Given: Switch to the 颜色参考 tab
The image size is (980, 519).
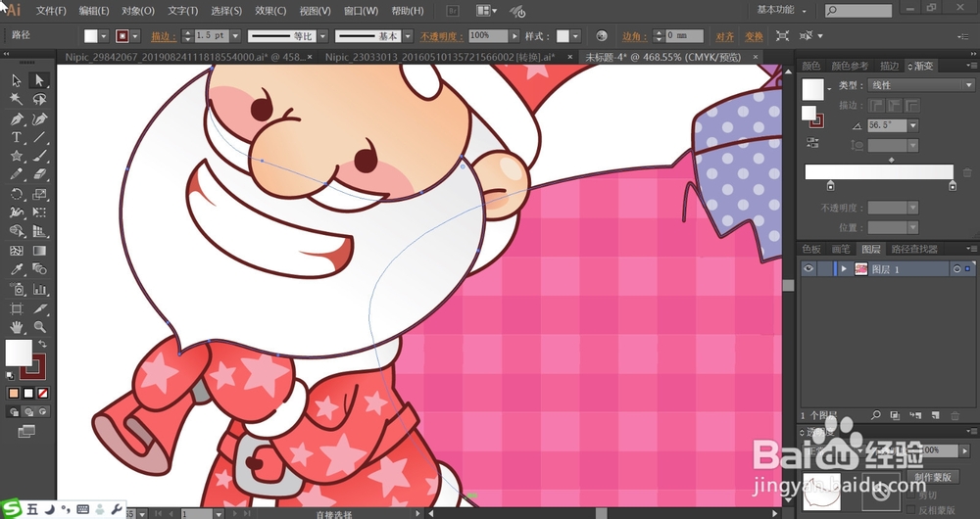Looking at the screenshot, I should tap(850, 66).
